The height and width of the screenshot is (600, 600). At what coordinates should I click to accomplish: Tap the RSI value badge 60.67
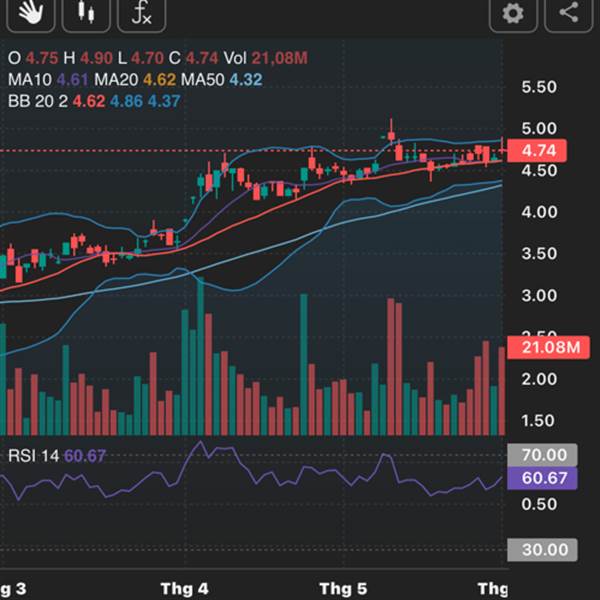coord(542,478)
